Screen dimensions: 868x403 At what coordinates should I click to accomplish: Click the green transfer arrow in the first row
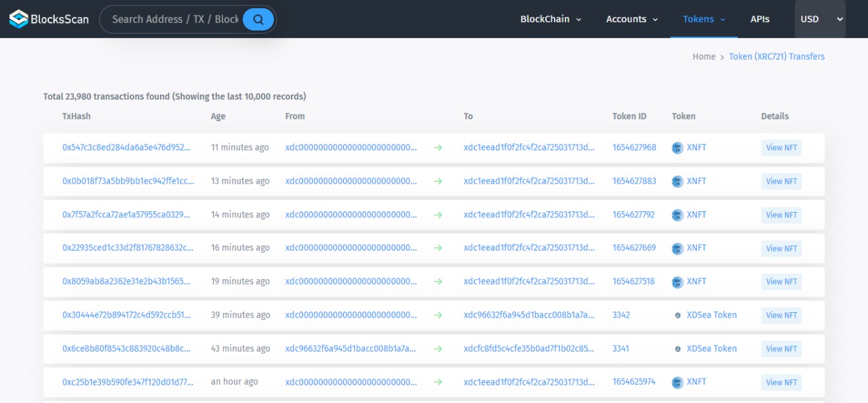438,148
